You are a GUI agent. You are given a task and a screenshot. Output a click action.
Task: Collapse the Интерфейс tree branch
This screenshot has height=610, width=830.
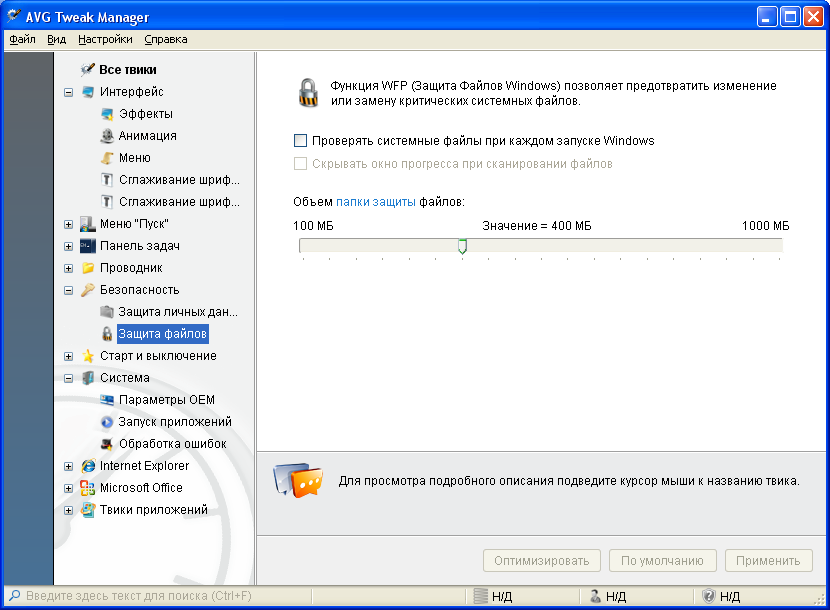coord(68,92)
